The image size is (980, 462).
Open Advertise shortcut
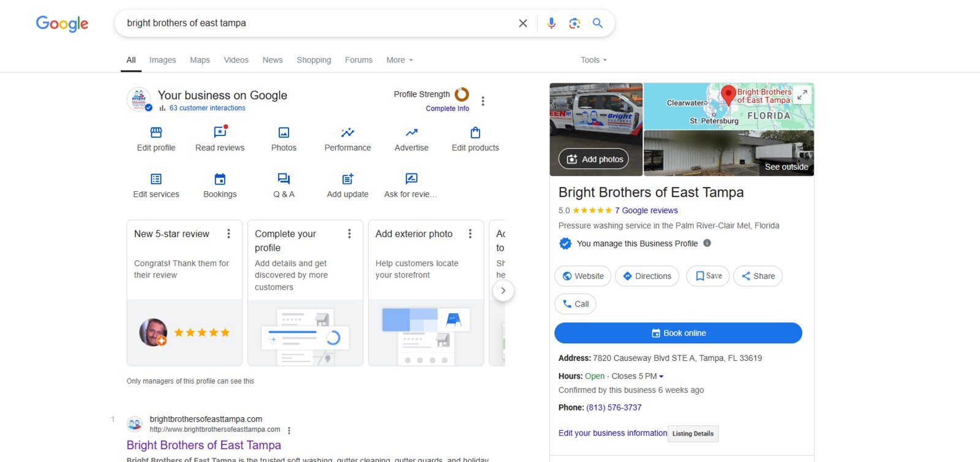(x=412, y=139)
